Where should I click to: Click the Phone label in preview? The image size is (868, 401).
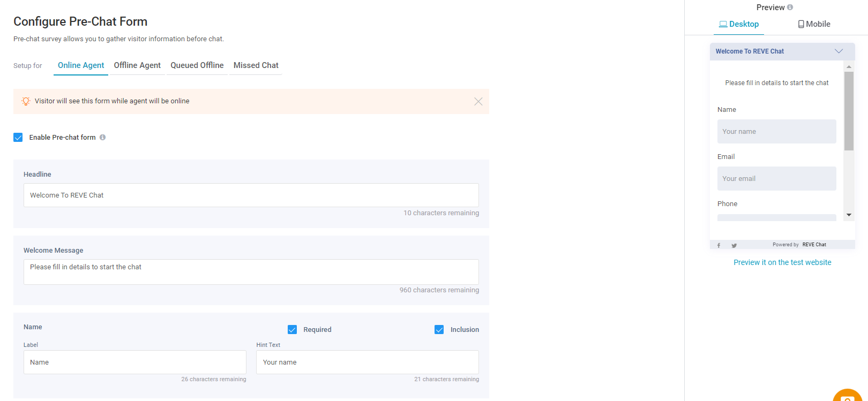727,204
